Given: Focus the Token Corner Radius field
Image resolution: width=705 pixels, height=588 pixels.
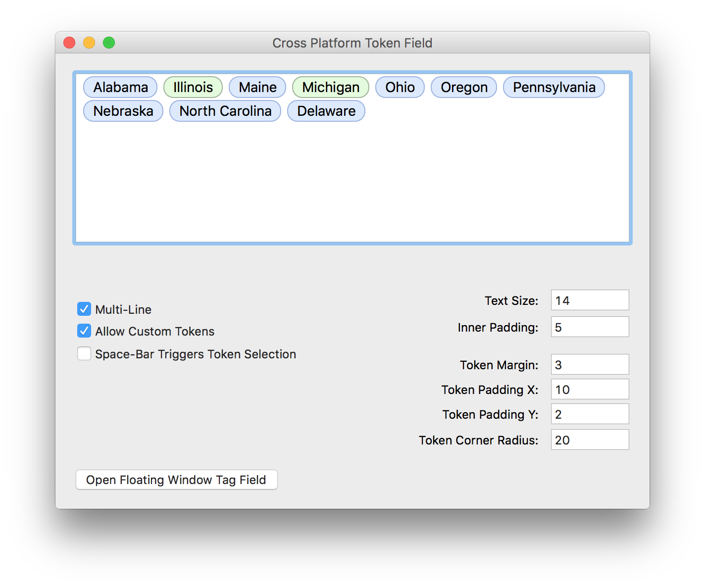Looking at the screenshot, I should click(590, 440).
